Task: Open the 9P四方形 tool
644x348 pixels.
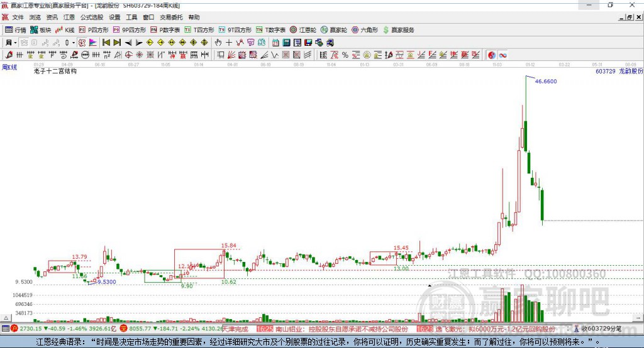Action: (130, 30)
